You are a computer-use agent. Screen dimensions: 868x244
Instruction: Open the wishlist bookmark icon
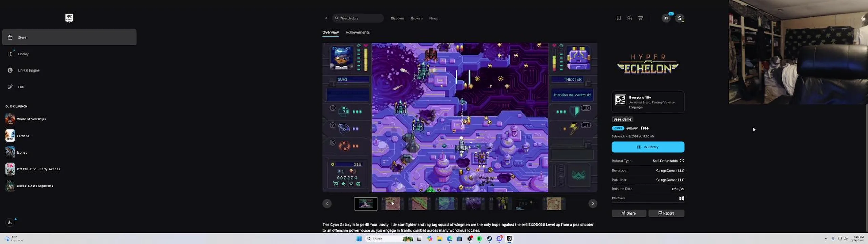(619, 18)
